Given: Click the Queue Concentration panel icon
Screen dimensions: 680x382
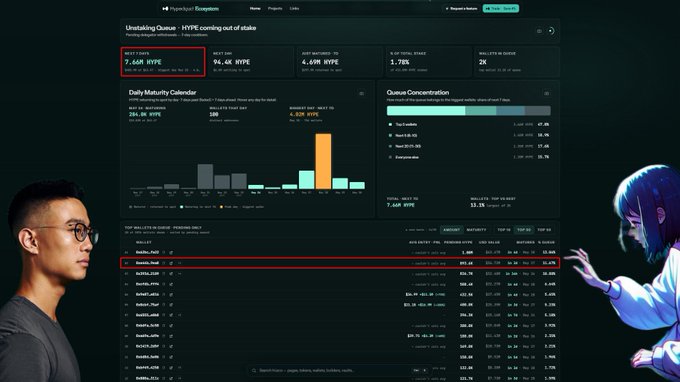Looking at the screenshot, I should click(547, 93).
